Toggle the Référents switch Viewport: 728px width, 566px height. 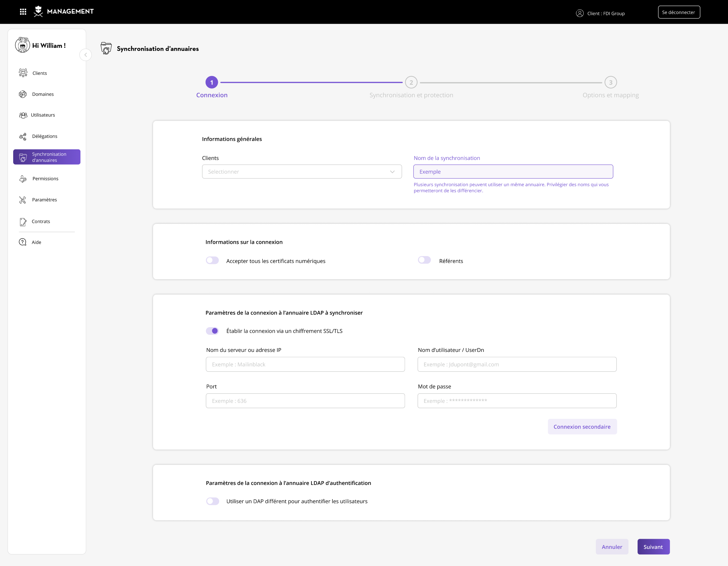coord(424,260)
